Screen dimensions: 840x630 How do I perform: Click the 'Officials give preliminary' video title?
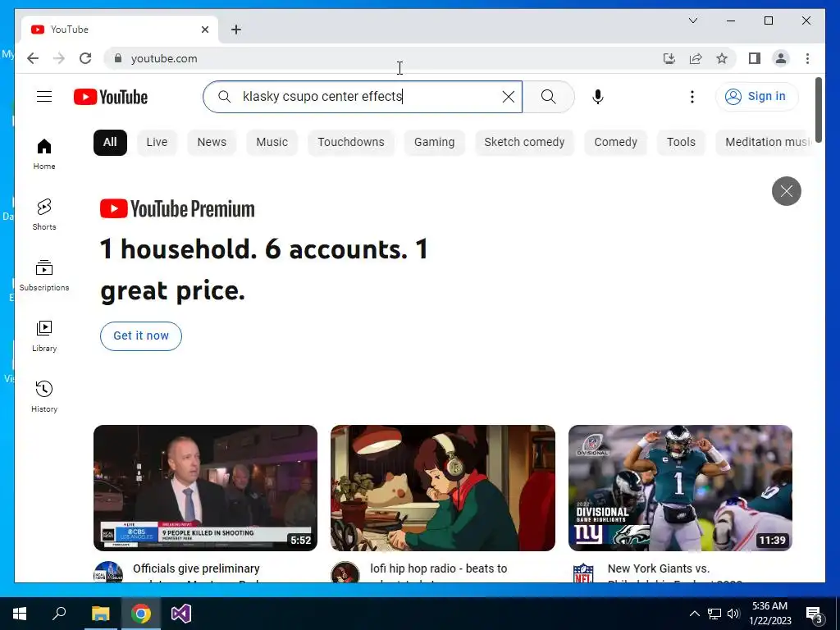coord(196,568)
